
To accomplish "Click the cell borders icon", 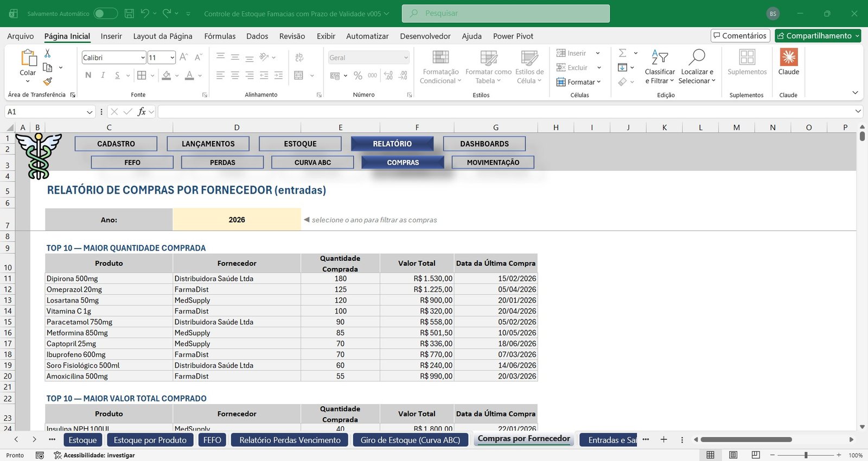I will (142, 75).
